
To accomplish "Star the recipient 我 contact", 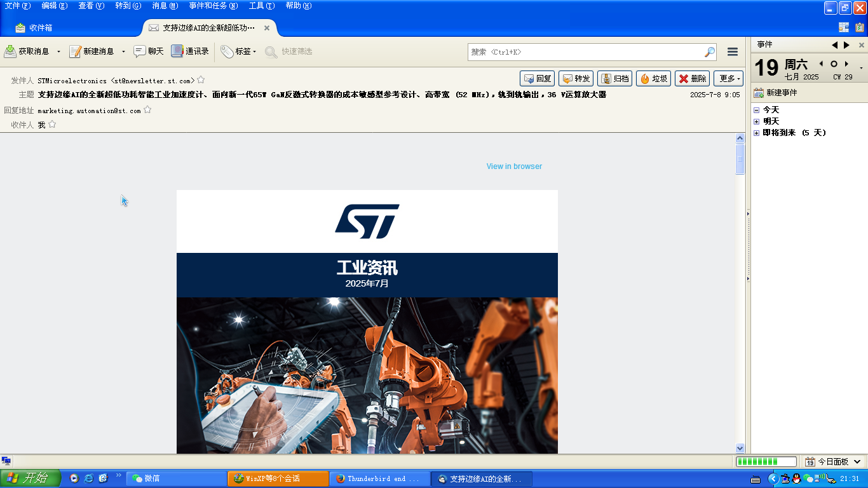I will pyautogui.click(x=52, y=125).
